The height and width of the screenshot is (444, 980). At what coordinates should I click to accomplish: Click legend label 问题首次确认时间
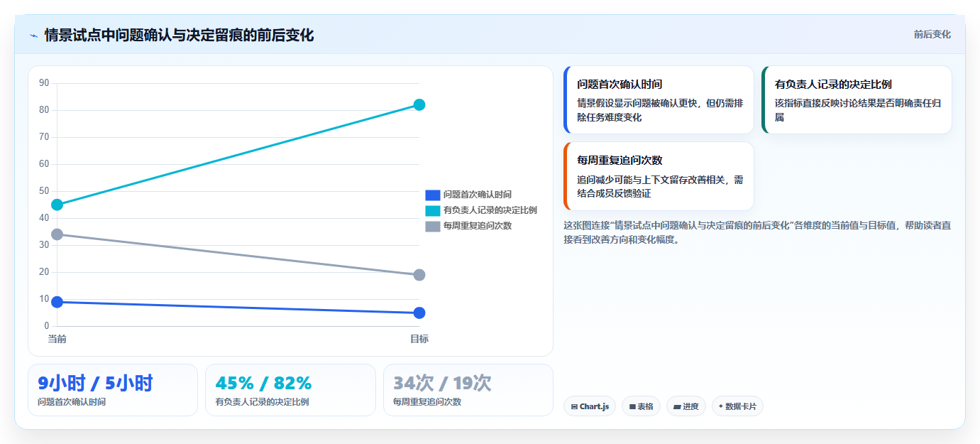pyautogui.click(x=478, y=195)
